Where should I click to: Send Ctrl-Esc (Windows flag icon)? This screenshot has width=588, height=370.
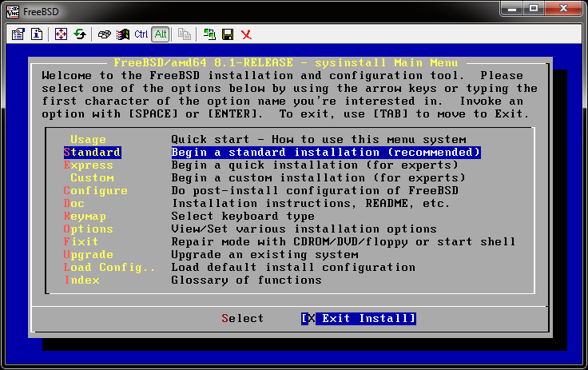tap(122, 34)
